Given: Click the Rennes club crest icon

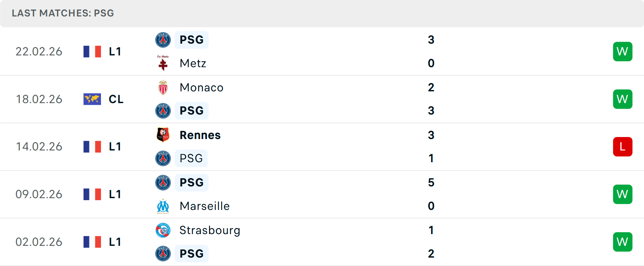Looking at the screenshot, I should (x=163, y=135).
